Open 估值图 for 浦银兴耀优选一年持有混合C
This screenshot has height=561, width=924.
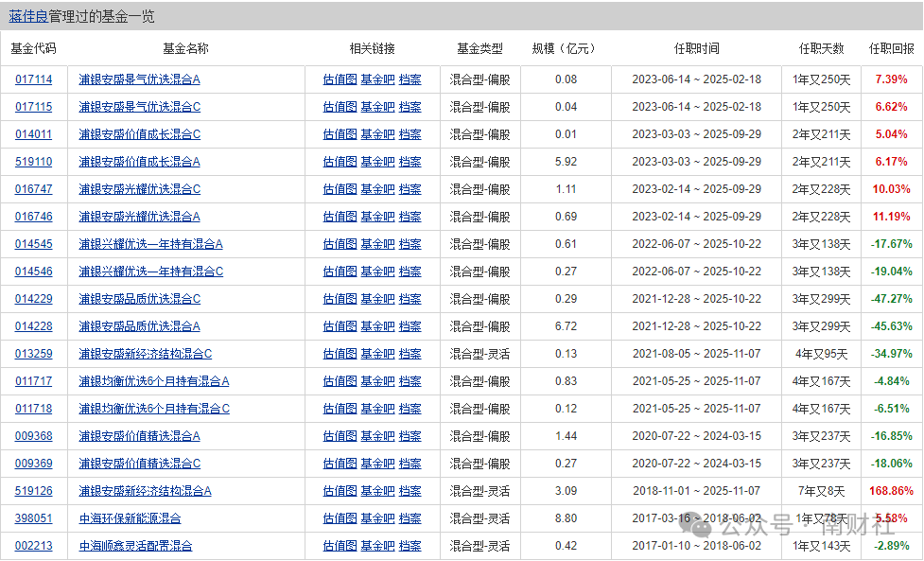(340, 272)
